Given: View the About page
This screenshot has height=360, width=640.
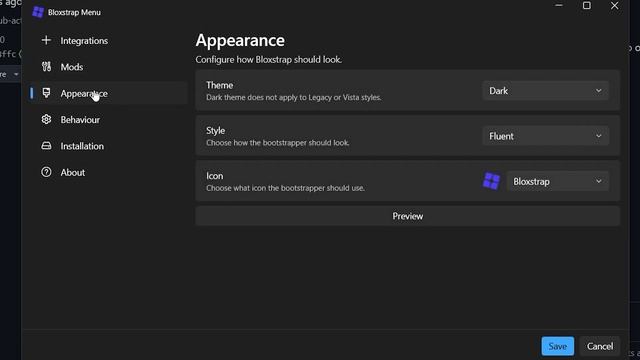Looking at the screenshot, I should (x=108, y=172).
